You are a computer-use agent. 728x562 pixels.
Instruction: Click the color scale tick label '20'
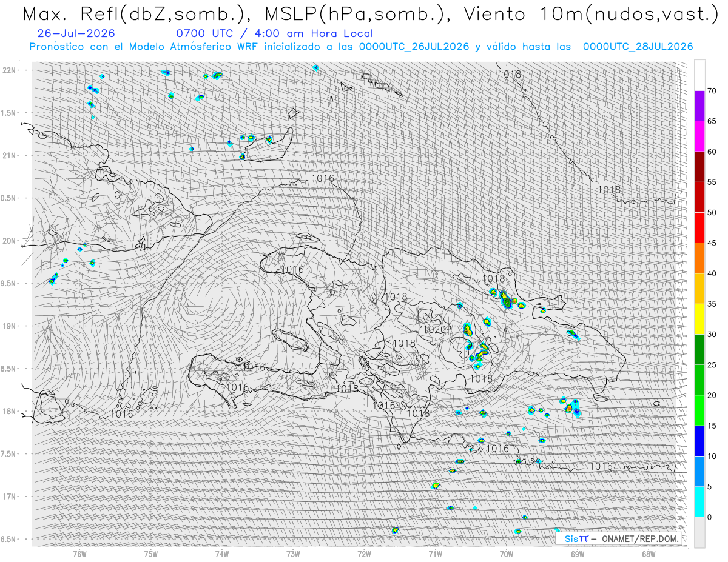click(x=712, y=395)
